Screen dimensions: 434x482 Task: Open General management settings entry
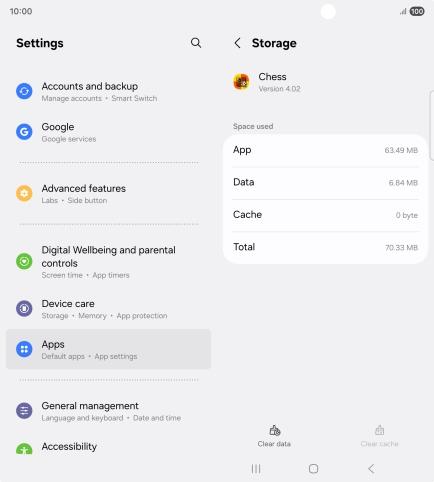(x=108, y=411)
